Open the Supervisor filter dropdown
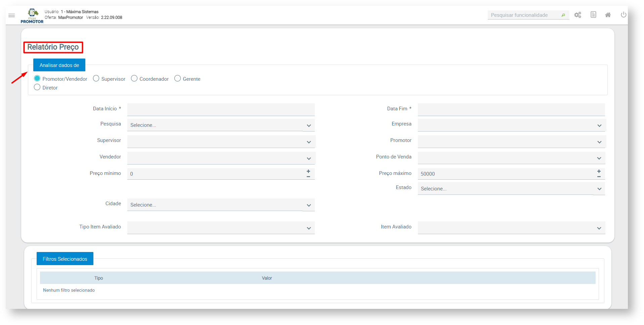The height and width of the screenshot is (325, 644). tap(221, 142)
